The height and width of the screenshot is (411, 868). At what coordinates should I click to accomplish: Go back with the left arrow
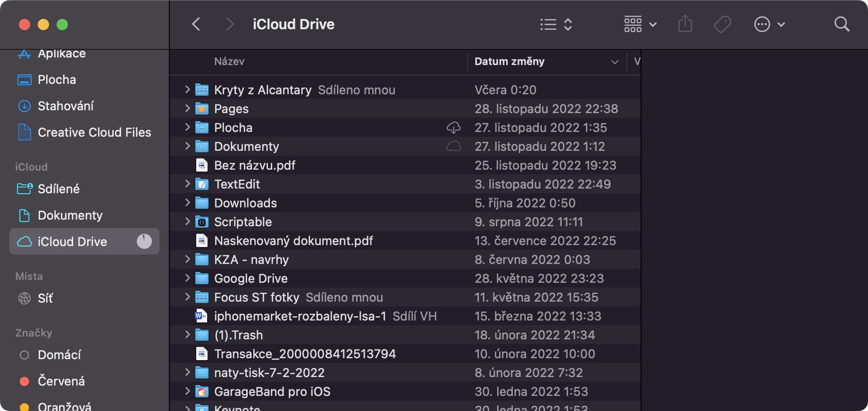(x=196, y=24)
